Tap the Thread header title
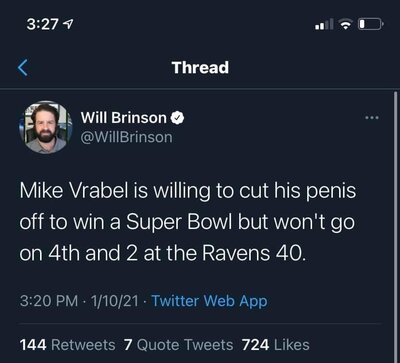Screen dimensions: 400x363 (x=200, y=67)
